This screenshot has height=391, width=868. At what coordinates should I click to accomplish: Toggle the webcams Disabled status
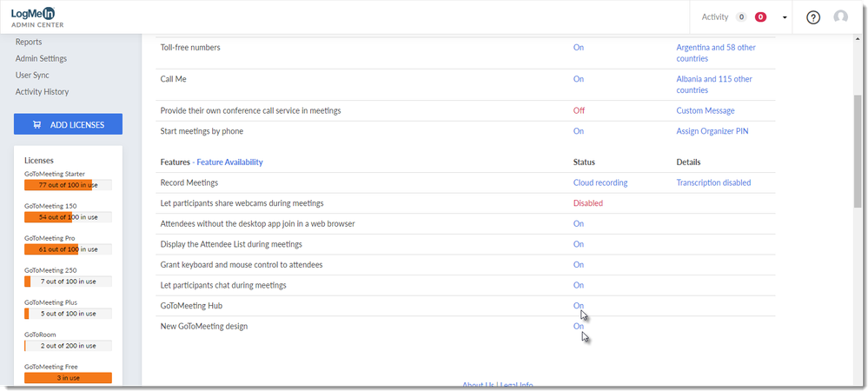click(x=588, y=203)
